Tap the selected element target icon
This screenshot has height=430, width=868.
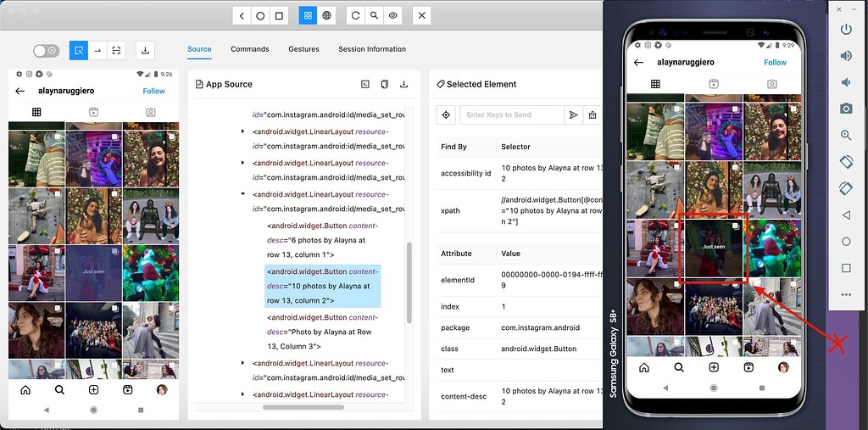(447, 114)
